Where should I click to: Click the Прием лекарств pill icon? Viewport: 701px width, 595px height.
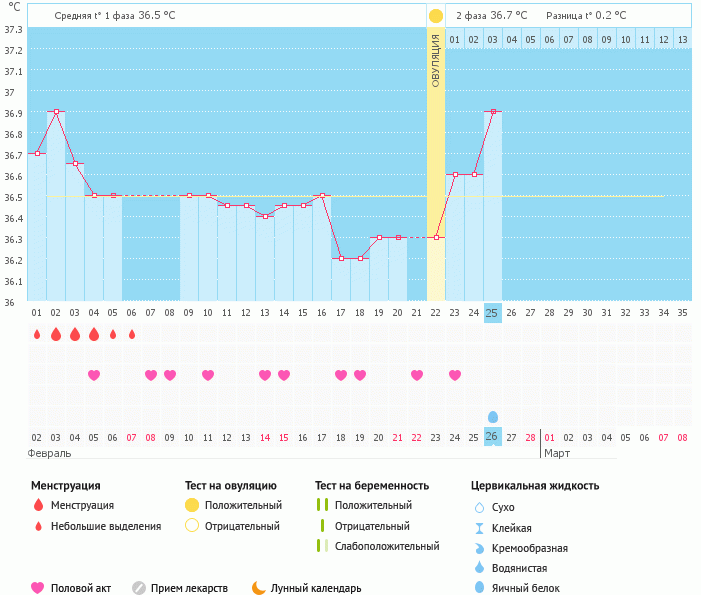[139, 588]
